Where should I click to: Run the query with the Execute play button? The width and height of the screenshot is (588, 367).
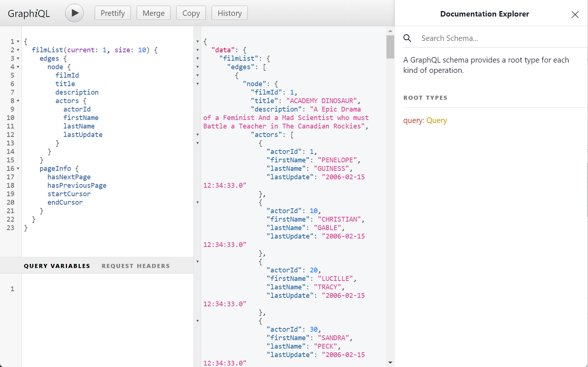[x=75, y=13]
